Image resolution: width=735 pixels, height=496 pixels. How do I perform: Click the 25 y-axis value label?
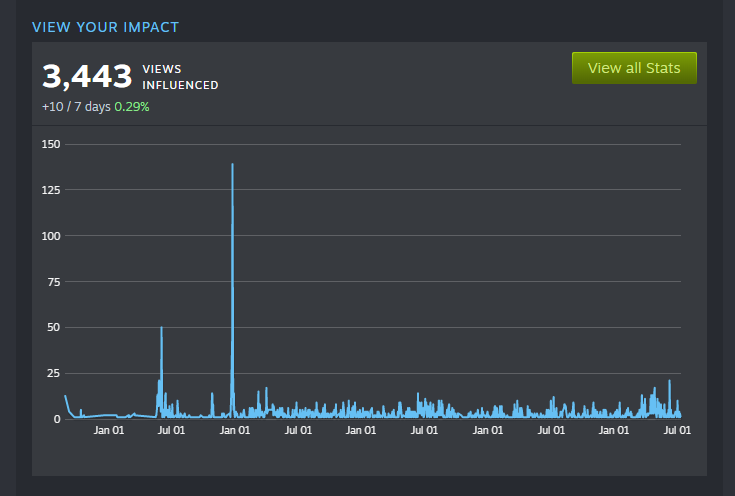[53, 373]
